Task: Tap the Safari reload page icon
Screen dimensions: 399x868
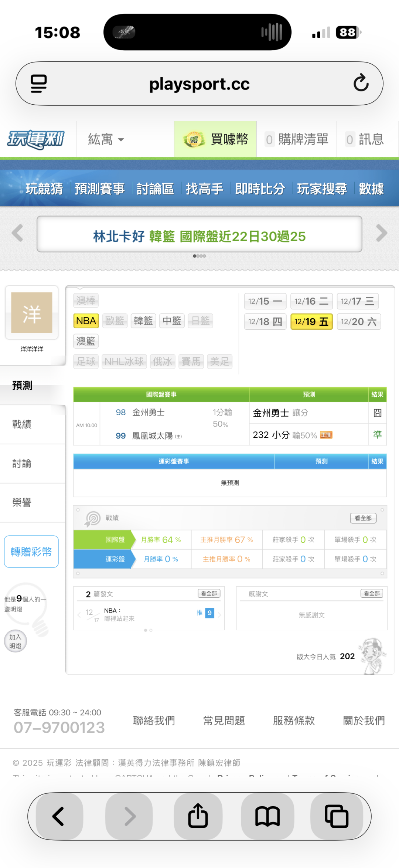Action: coord(361,83)
